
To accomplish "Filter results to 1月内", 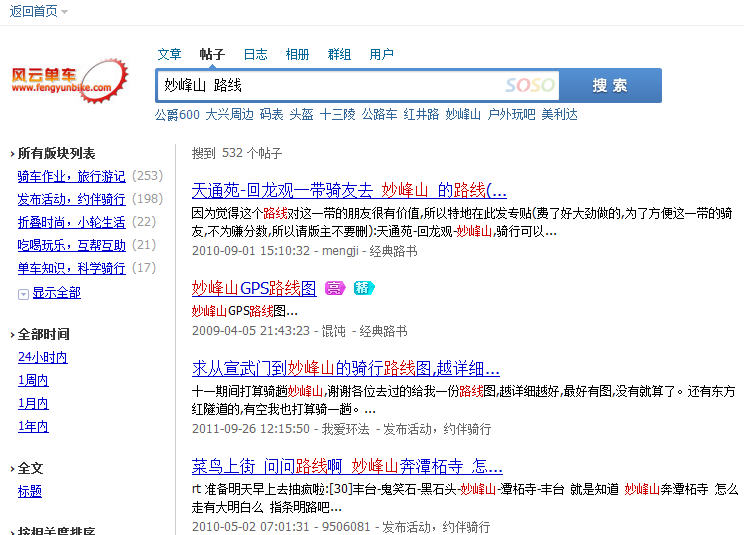I will pos(33,404).
